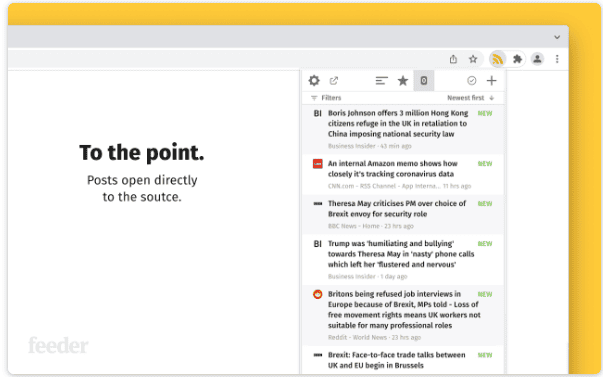
Task: Click Business Insider icon on Trump post
Action: coord(317,244)
